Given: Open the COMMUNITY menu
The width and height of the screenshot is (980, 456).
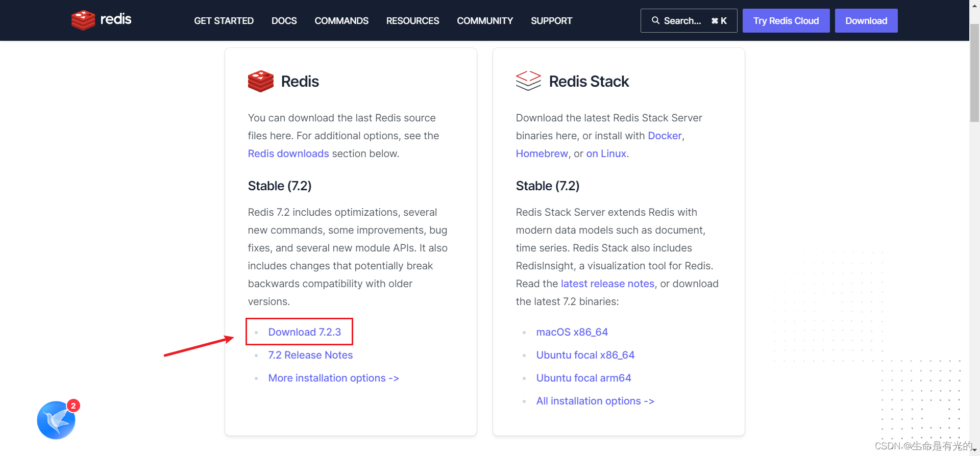Looking at the screenshot, I should tap(485, 21).
